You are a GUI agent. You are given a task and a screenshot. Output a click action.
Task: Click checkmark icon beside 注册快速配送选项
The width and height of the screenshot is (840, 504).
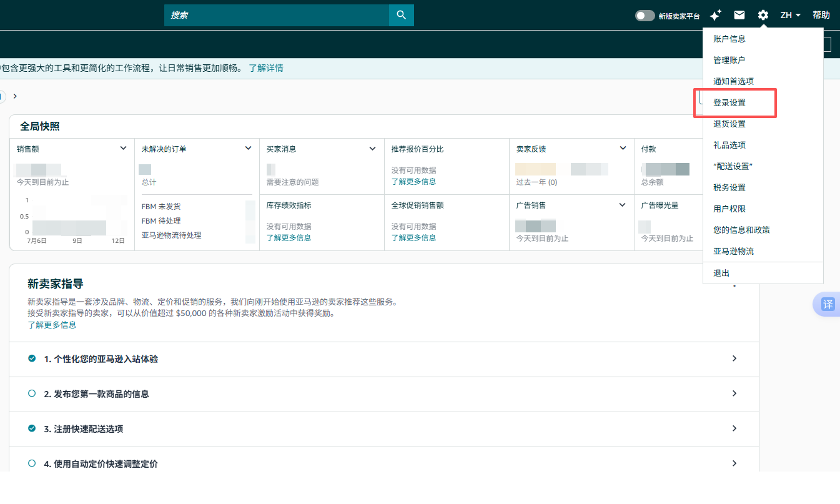pos(32,428)
